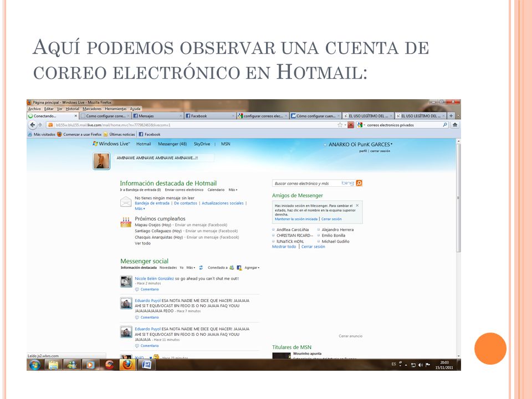The height and width of the screenshot is (399, 532).
Task: Expand the Más filter in Messenger social
Action: pos(191,268)
